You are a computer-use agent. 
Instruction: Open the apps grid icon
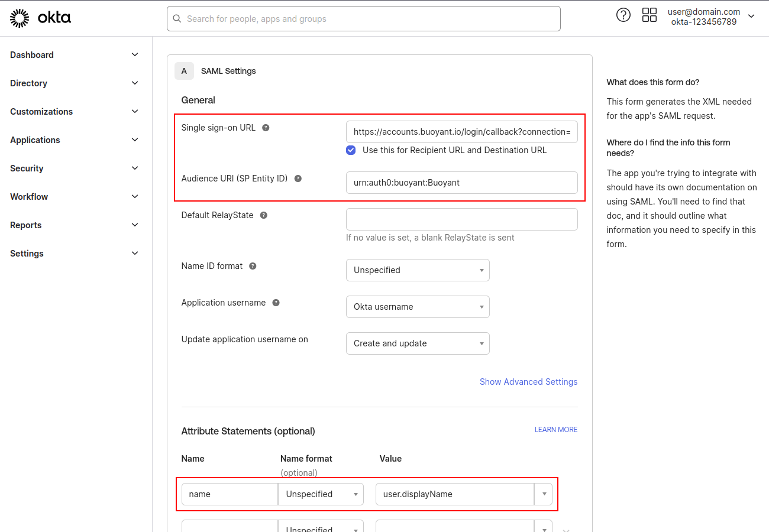tap(650, 15)
